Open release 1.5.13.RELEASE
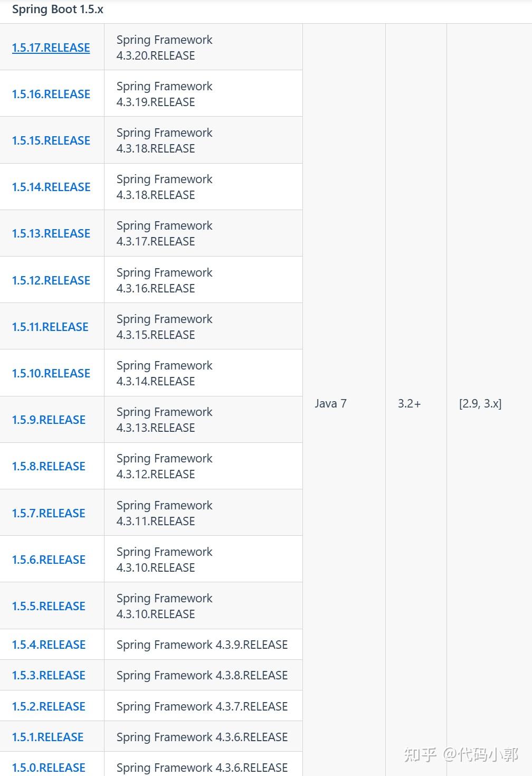 click(51, 233)
